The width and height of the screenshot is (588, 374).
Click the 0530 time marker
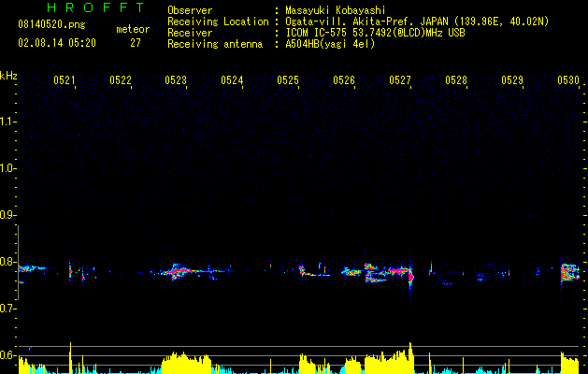coord(568,80)
